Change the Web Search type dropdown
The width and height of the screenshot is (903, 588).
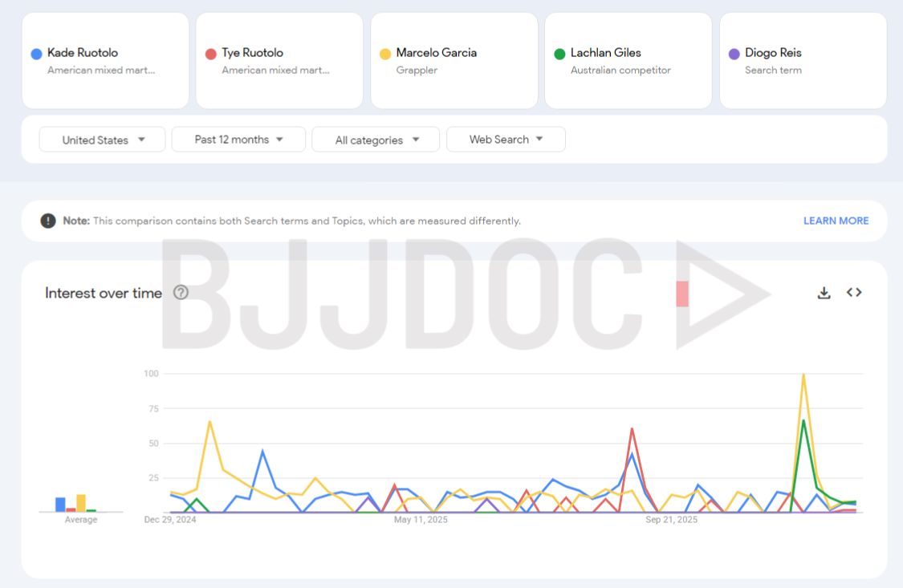tap(506, 140)
